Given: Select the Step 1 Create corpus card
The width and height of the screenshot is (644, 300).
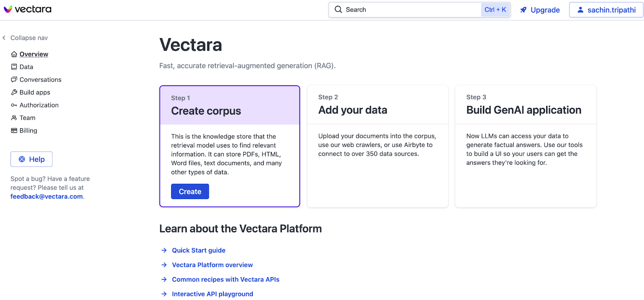Looking at the screenshot, I should click(230, 146).
